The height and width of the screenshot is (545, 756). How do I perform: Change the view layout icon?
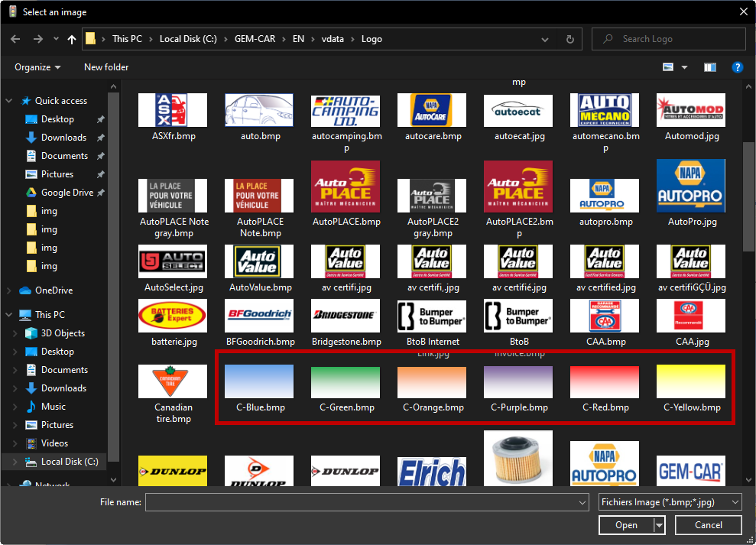(x=668, y=67)
